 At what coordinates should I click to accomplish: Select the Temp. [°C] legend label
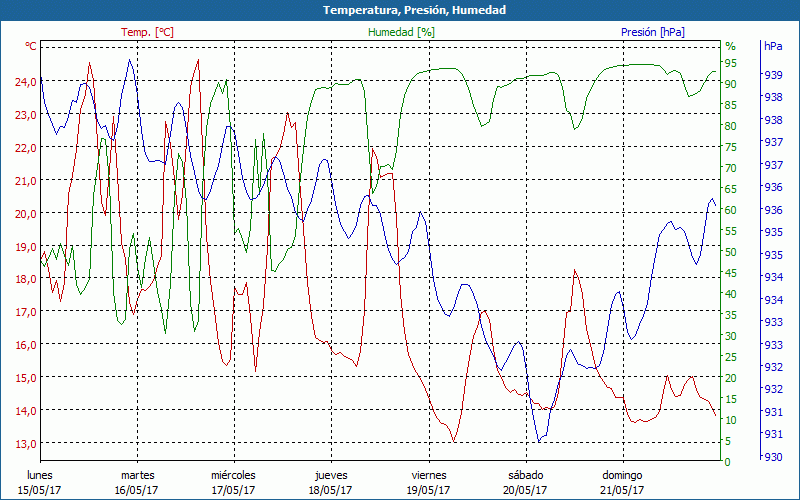coord(147,32)
